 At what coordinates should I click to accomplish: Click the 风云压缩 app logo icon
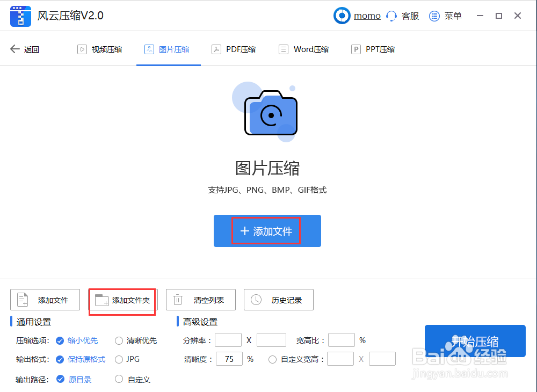tap(20, 16)
